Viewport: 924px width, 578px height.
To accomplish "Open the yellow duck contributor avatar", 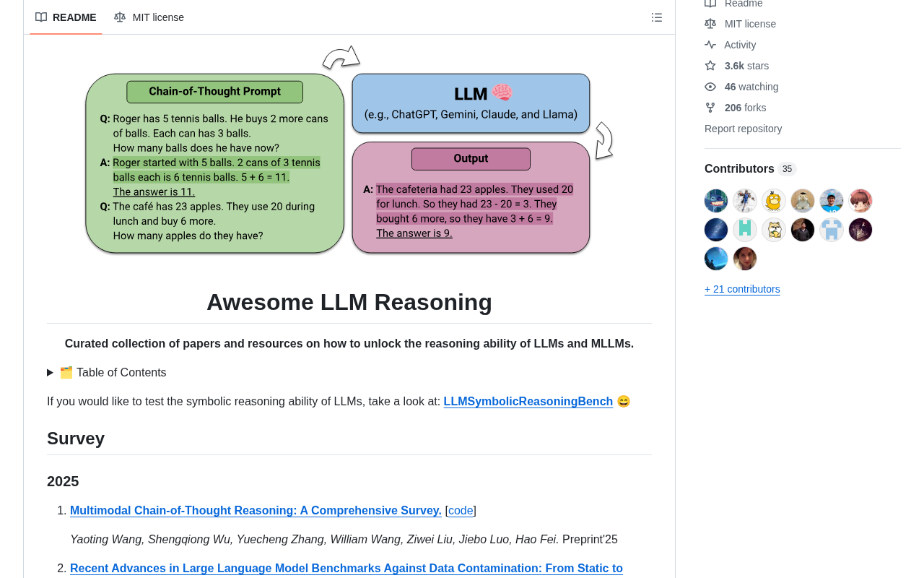I will [774, 201].
